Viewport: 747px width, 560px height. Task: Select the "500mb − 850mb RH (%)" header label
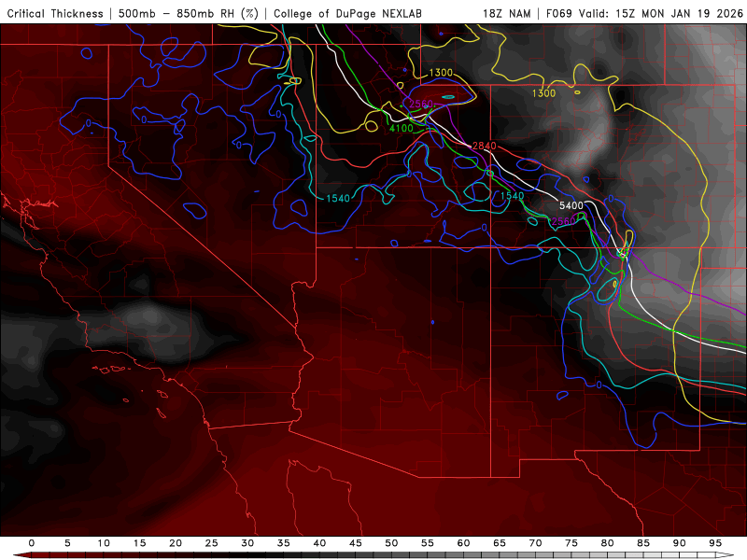pos(189,13)
